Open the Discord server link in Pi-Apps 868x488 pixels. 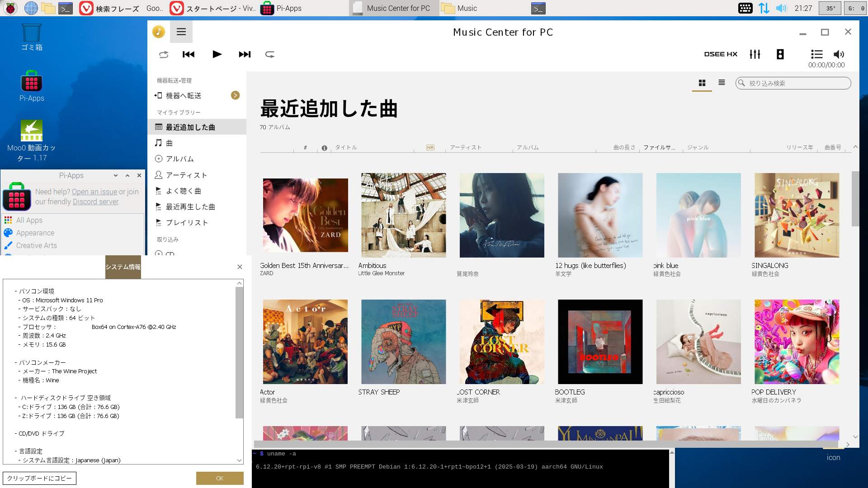tap(96, 202)
